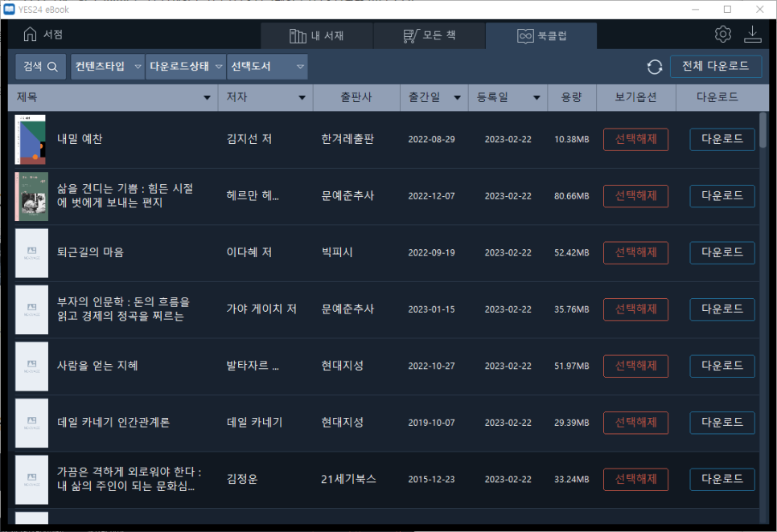Click file size 29.39MB
777x532 pixels.
[x=572, y=424]
